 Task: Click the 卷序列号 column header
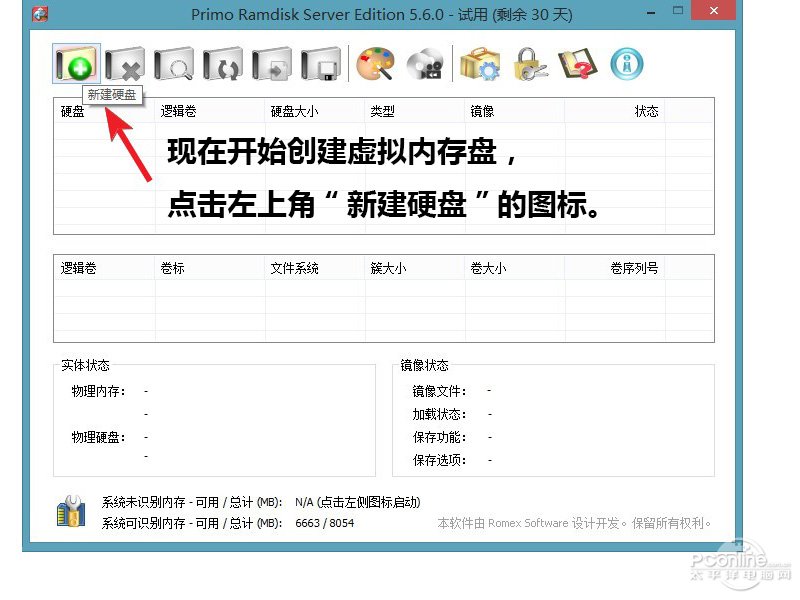pos(633,267)
